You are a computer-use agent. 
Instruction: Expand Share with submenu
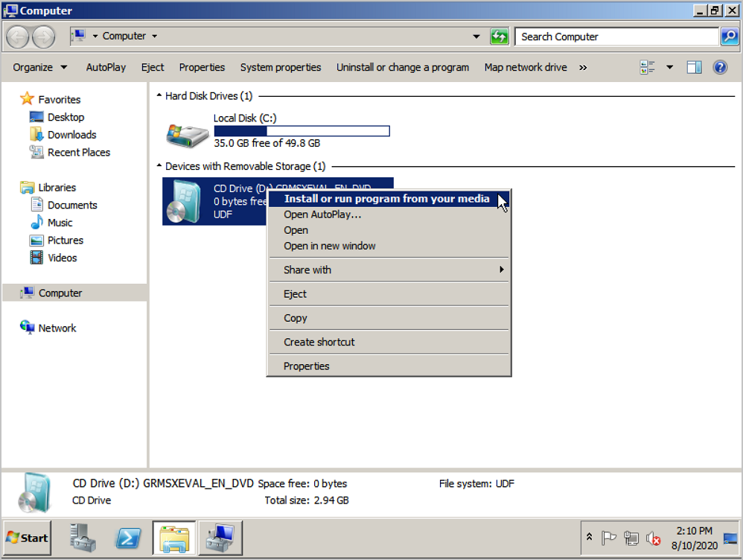coord(389,270)
